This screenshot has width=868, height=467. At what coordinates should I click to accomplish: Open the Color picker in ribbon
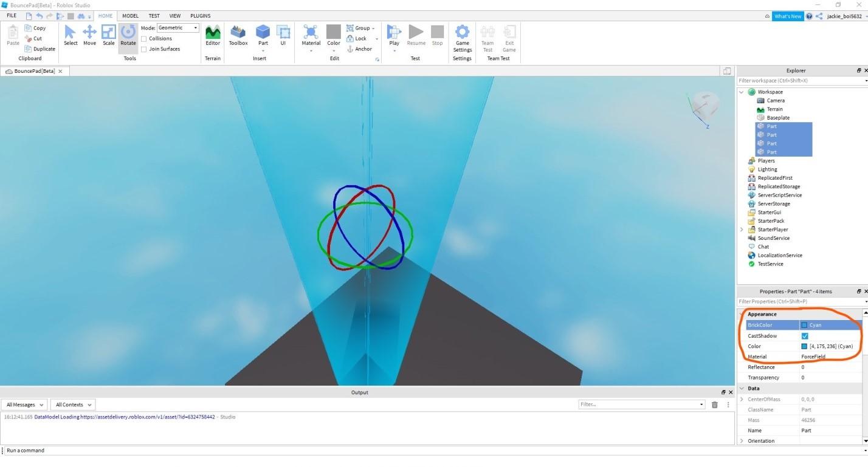[334, 36]
